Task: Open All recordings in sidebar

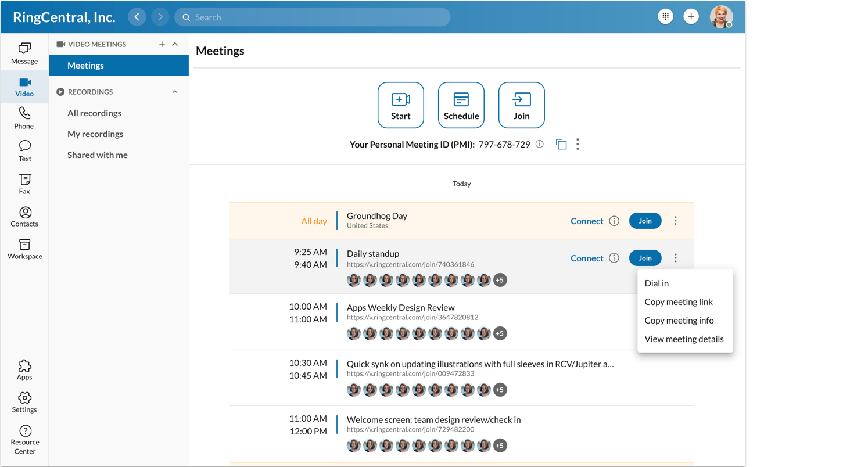Action: click(94, 113)
